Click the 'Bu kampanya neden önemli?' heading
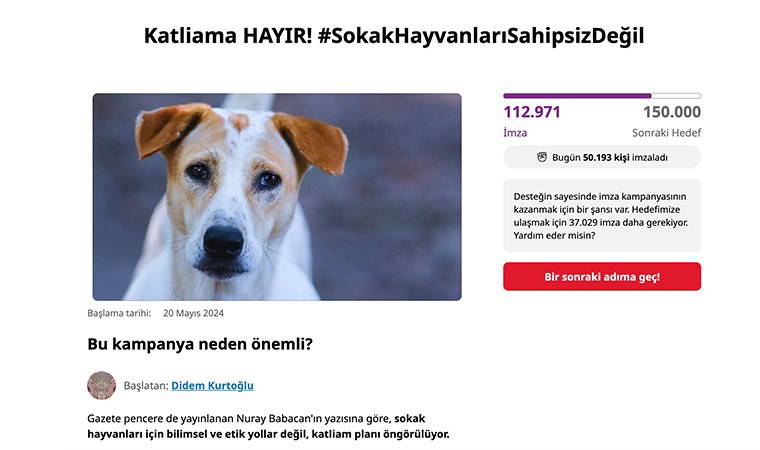Image resolution: width=760 pixels, height=450 pixels. pyautogui.click(x=200, y=344)
